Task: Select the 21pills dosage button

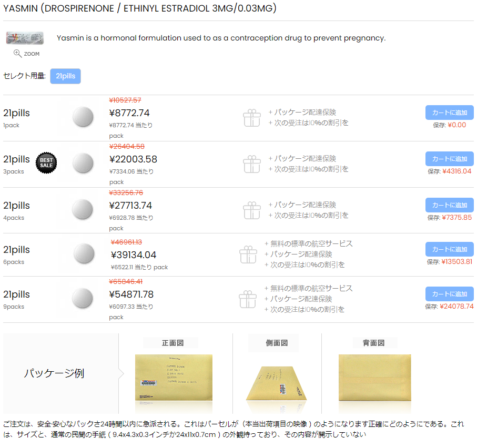Action: tap(65, 76)
